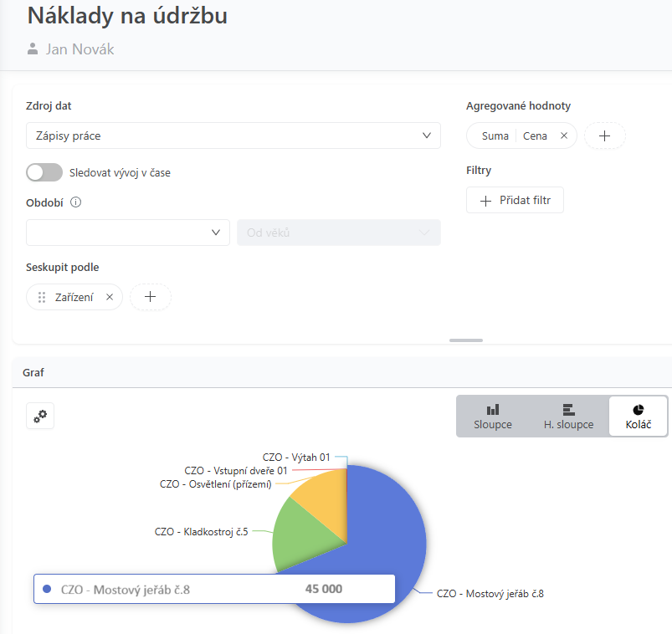Remove the Suma Cena aggregate value
The height and width of the screenshot is (634, 672).
click(564, 135)
